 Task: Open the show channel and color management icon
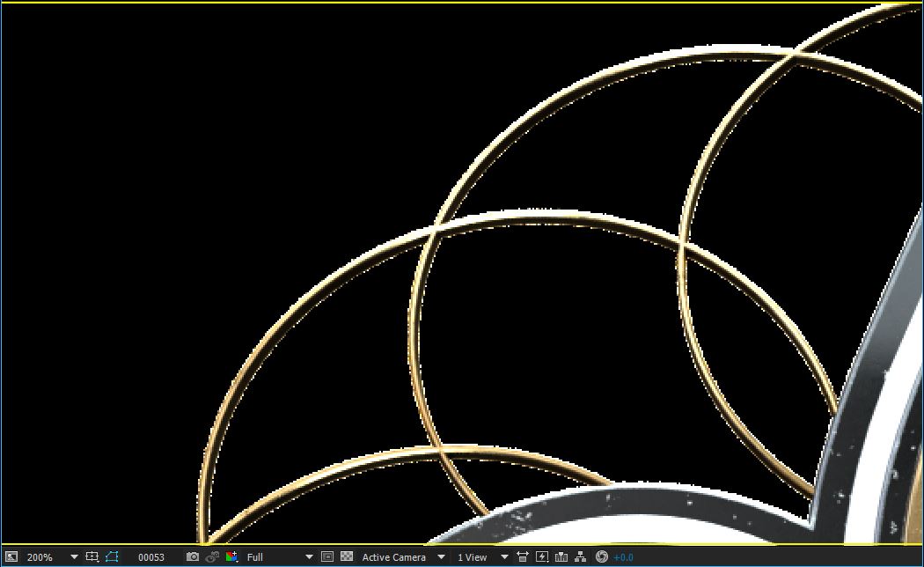click(231, 556)
